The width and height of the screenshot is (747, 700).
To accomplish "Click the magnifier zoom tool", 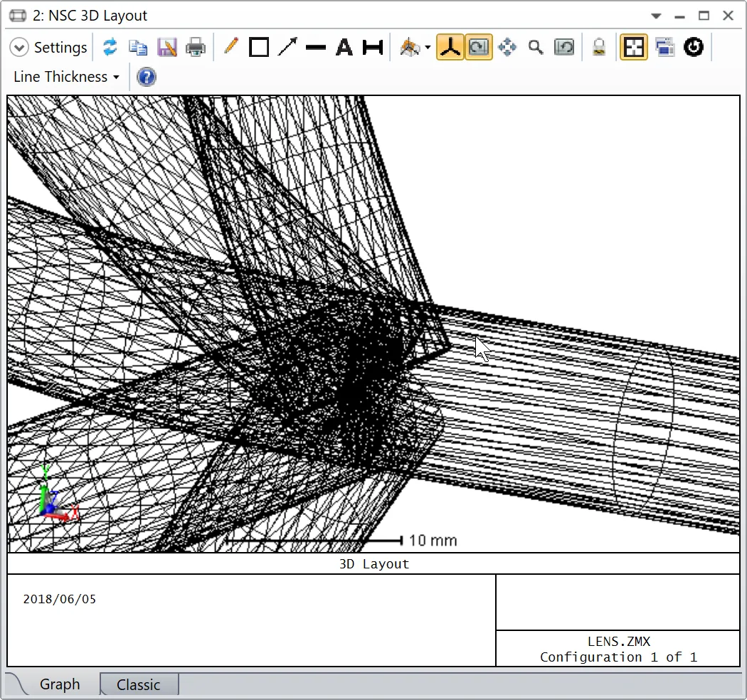I will click(536, 47).
